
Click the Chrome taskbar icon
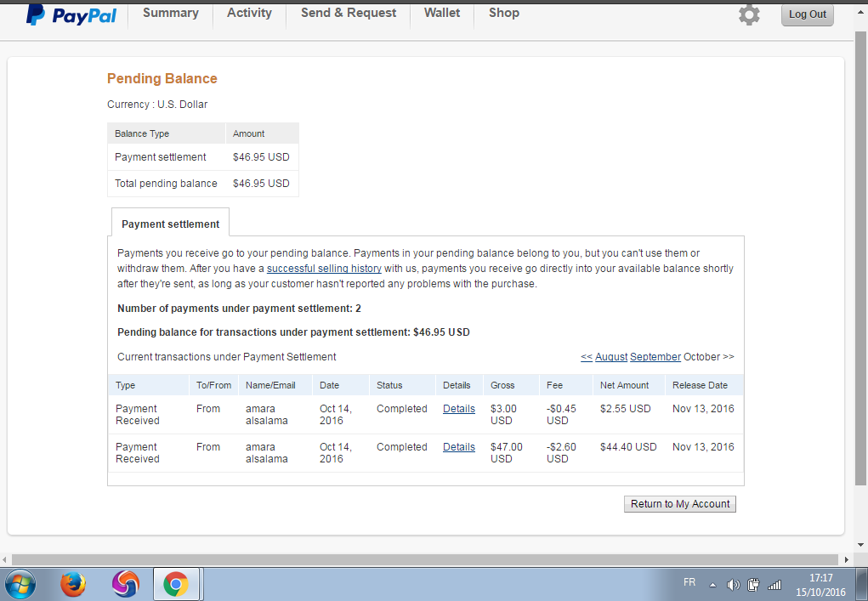[x=175, y=584]
